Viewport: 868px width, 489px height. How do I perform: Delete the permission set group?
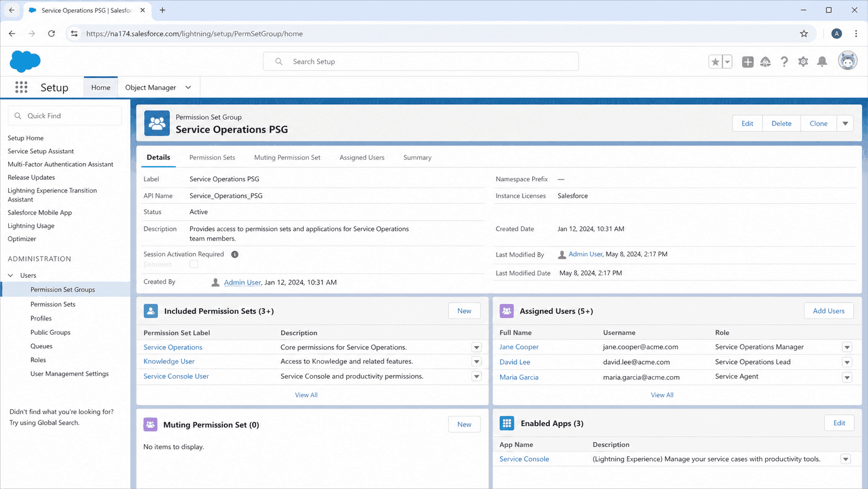click(x=781, y=124)
